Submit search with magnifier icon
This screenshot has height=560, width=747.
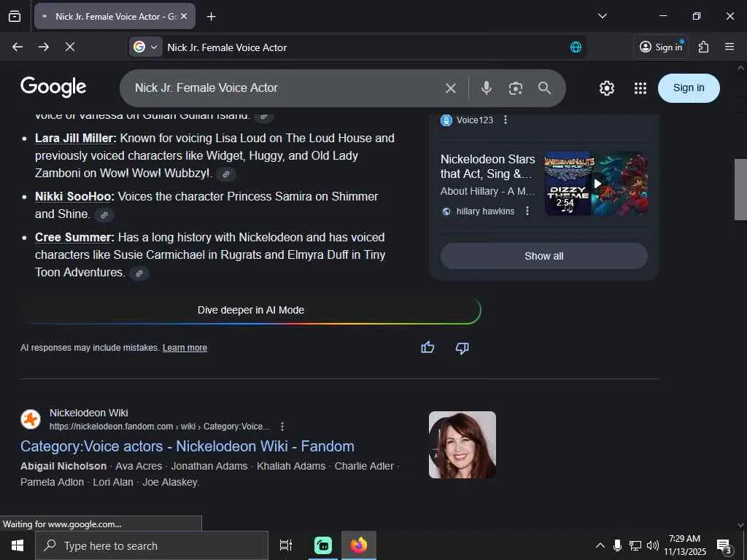[544, 88]
